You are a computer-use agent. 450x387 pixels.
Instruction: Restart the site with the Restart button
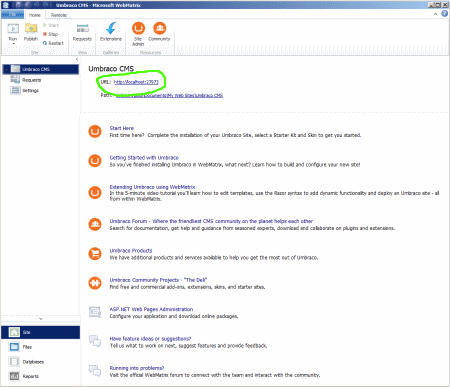(53, 43)
